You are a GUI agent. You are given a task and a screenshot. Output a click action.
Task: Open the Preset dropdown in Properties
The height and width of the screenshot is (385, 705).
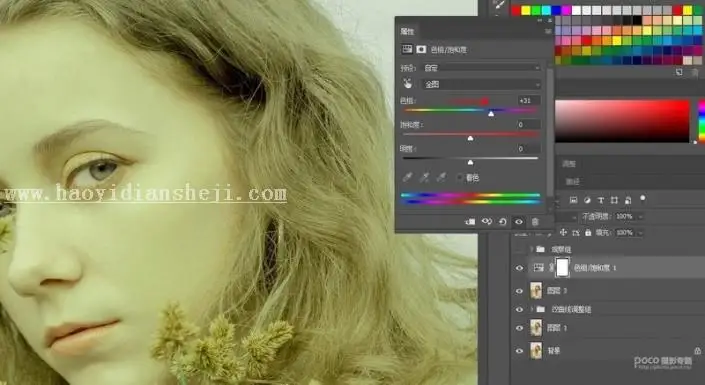click(481, 68)
